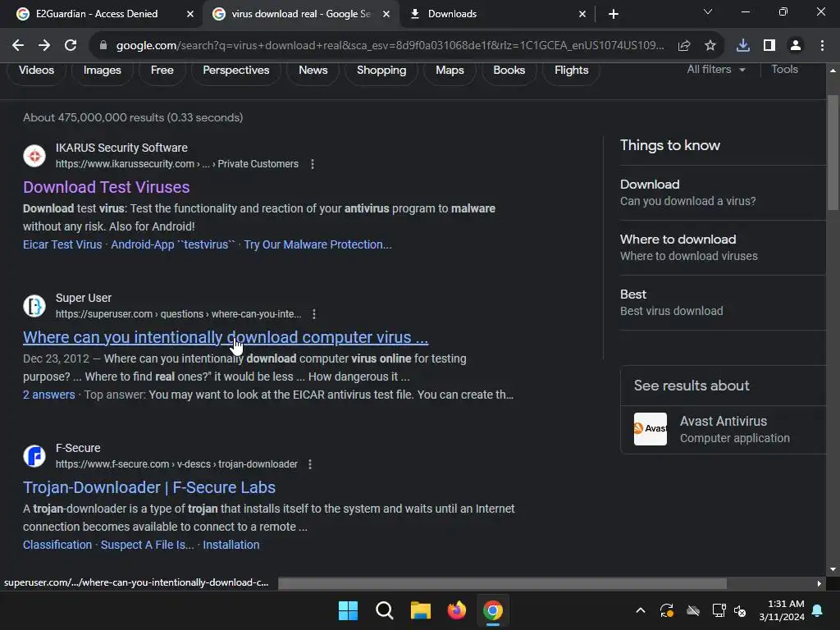Open Windows taskbar Search
The width and height of the screenshot is (840, 630).
384,610
